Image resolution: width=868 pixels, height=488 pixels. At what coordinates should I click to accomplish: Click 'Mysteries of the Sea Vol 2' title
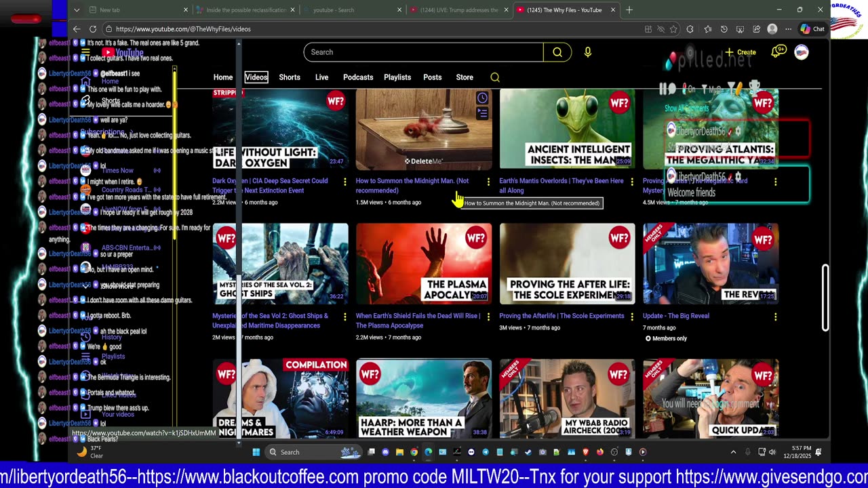(x=270, y=321)
